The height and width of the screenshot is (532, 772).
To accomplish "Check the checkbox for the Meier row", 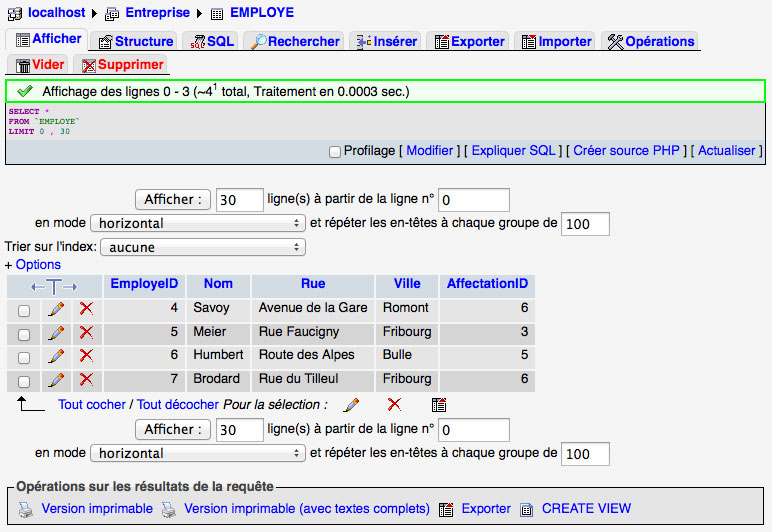I will (24, 335).
